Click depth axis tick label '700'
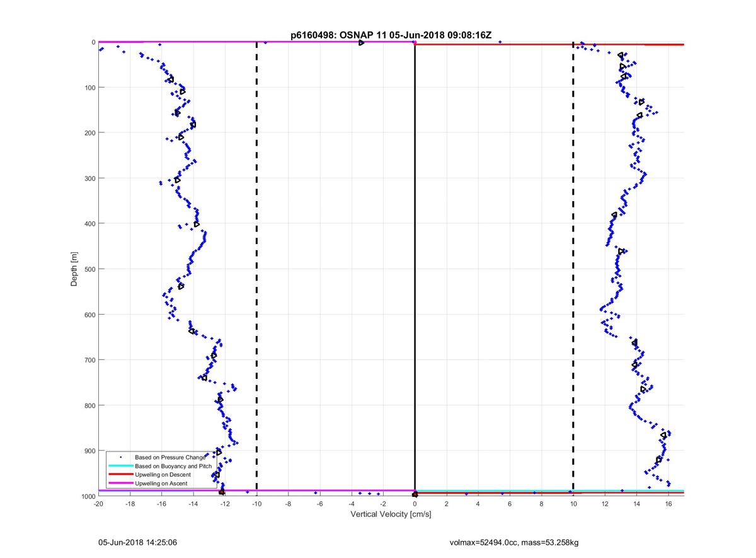Viewport: 756px width, 558px height. tap(89, 360)
